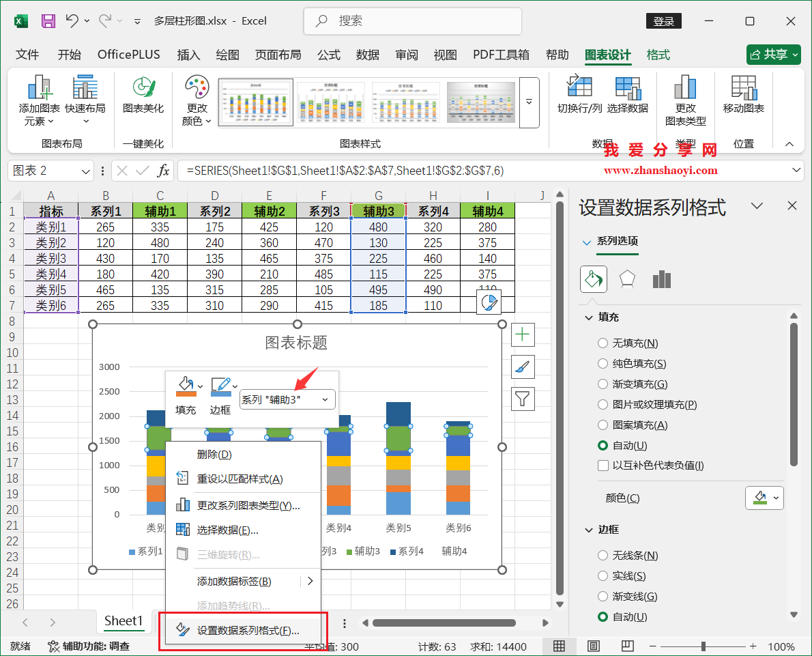Collapse the ribbon with chevron

(x=789, y=144)
